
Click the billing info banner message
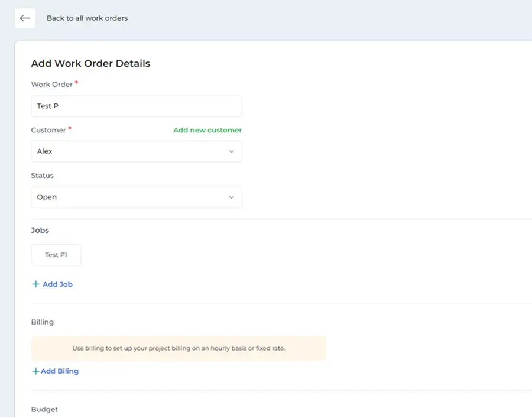coord(179,348)
